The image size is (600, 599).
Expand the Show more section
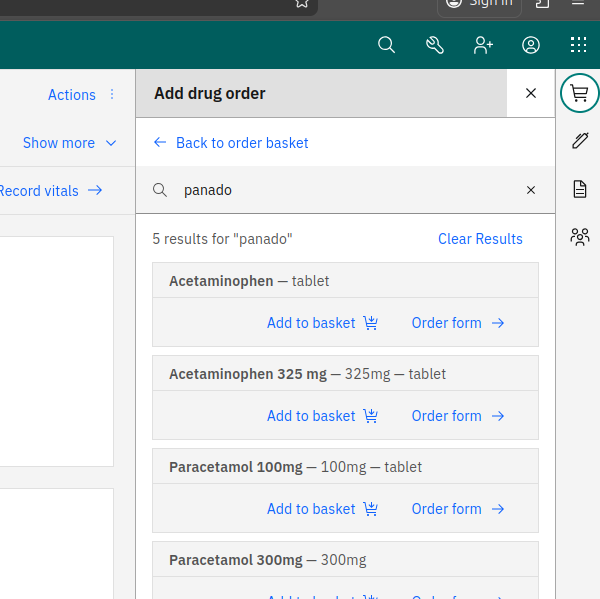pyautogui.click(x=69, y=143)
